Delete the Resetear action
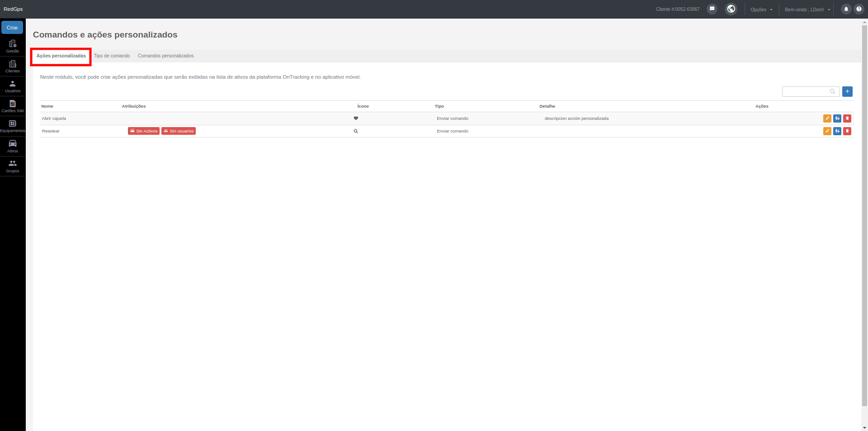 click(847, 131)
